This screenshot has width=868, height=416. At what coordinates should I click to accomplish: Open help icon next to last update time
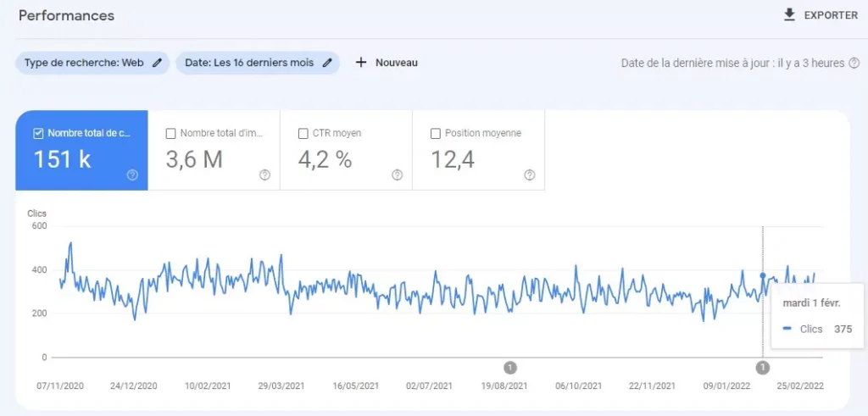tap(853, 64)
